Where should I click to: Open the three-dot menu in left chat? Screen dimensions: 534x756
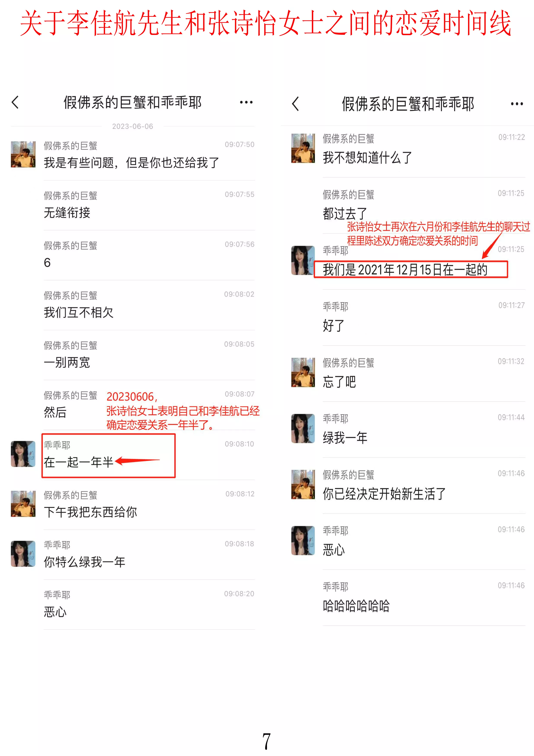(246, 102)
